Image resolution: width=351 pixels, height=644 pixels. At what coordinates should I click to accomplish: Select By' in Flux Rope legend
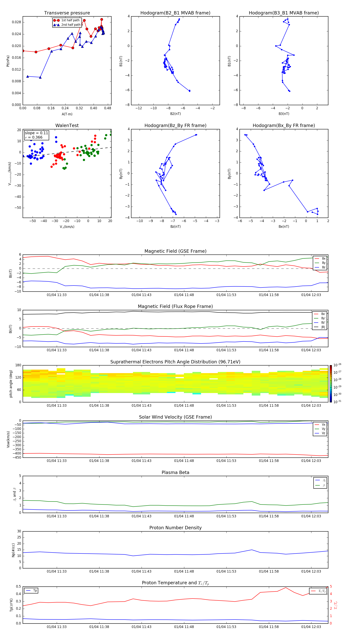(320, 318)
